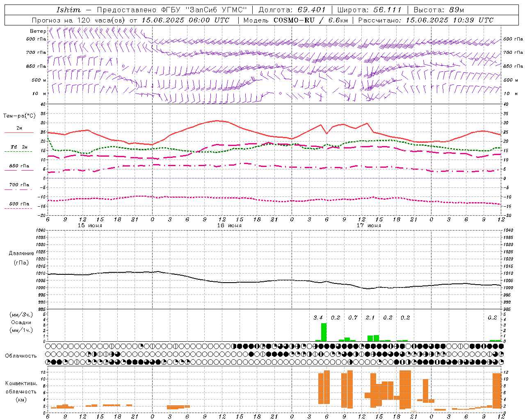
Task: Click the "Облачность" cloud cover label
Action: 21,356
